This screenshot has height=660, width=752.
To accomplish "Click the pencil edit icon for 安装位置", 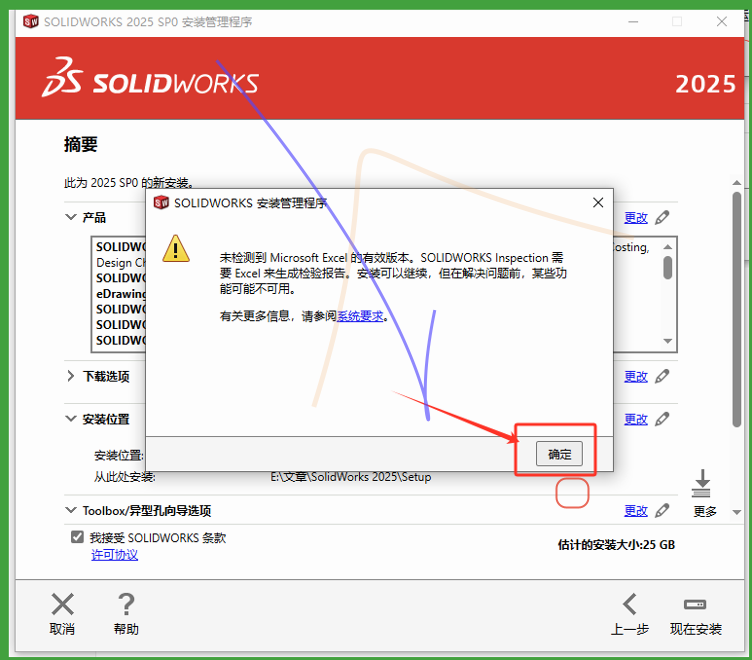I will 662,419.
